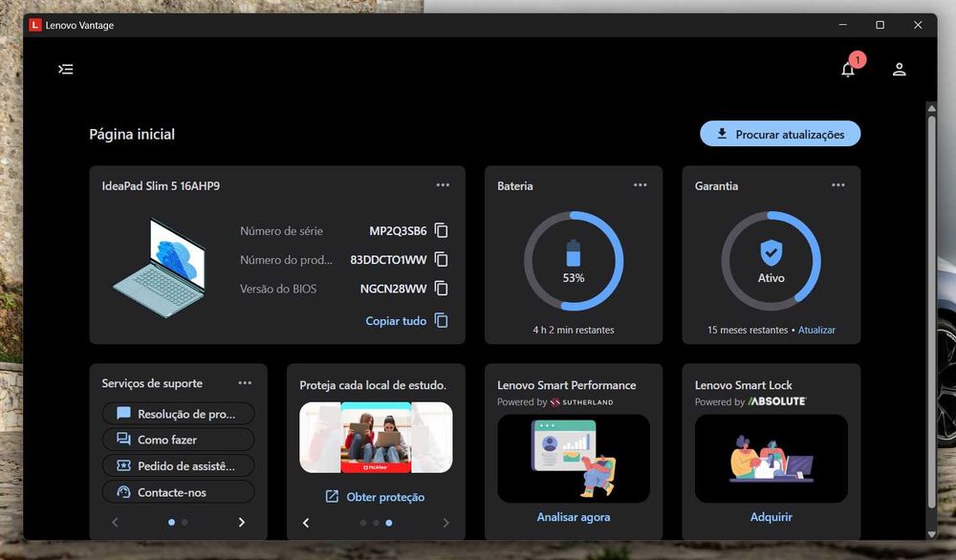Select third dot in promo carousel
Viewport: 956px width, 560px height.
389,523
